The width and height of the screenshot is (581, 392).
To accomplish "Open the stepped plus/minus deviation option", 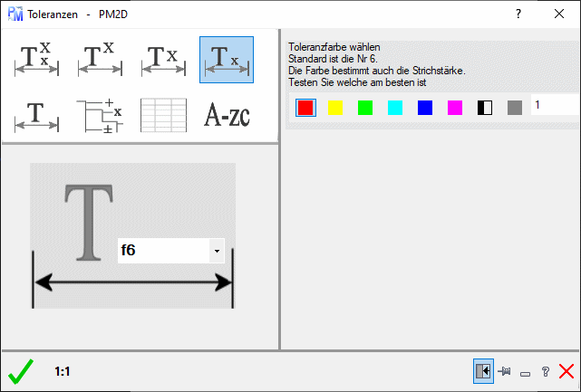I will pyautogui.click(x=102, y=116).
